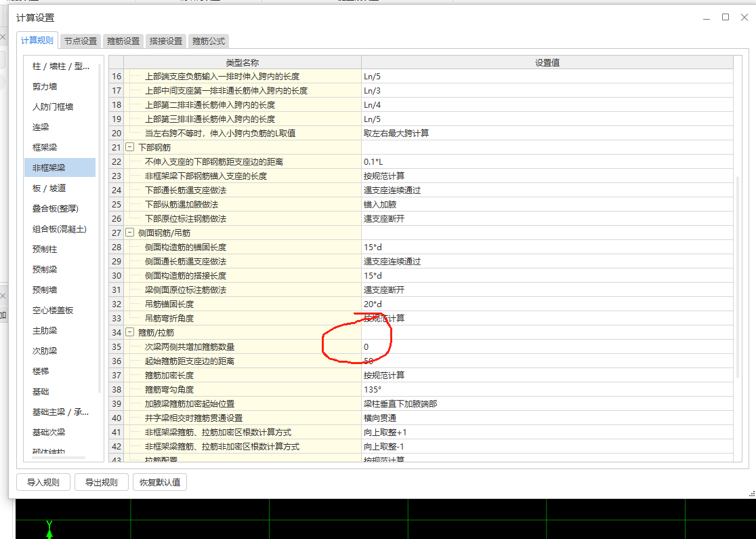Screen dimensions: 756x539
Task: Open 遇支座连续通过 value for 侧面通长筋遇支座做法
Action: point(547,261)
